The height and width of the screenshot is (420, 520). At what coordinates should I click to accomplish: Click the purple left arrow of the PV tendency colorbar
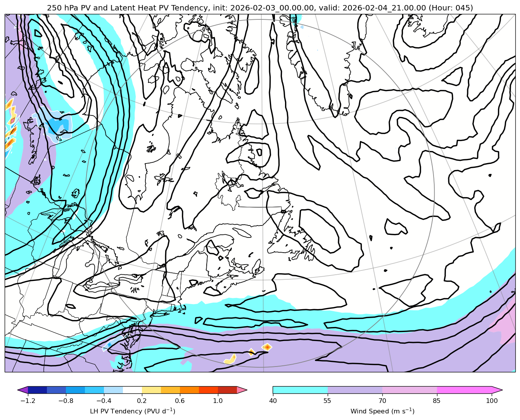23,390
